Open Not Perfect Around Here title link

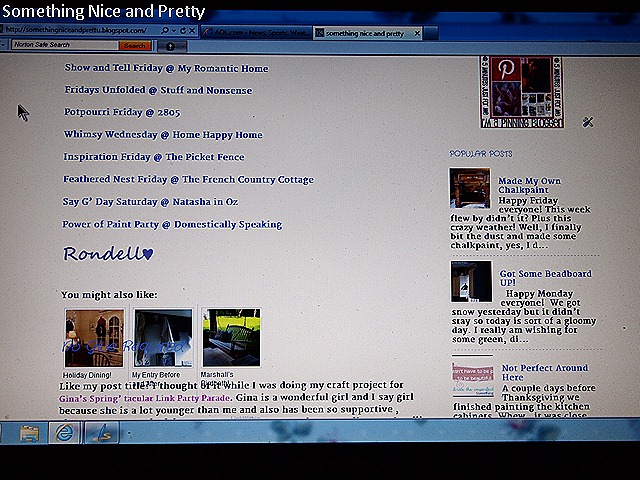coord(544,372)
